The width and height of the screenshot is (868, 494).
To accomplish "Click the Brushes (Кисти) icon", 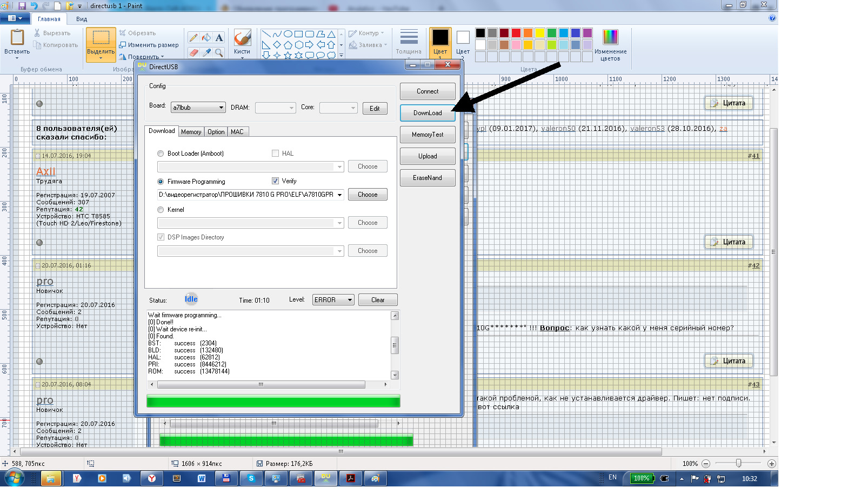I will pyautogui.click(x=242, y=38).
